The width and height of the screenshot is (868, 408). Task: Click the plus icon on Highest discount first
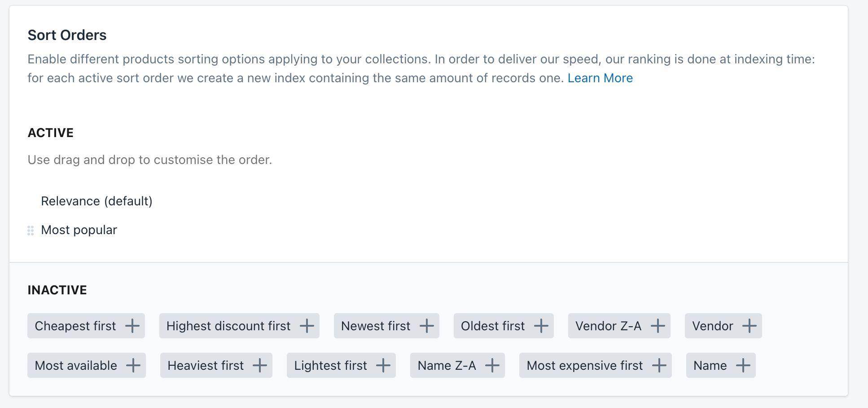307,326
